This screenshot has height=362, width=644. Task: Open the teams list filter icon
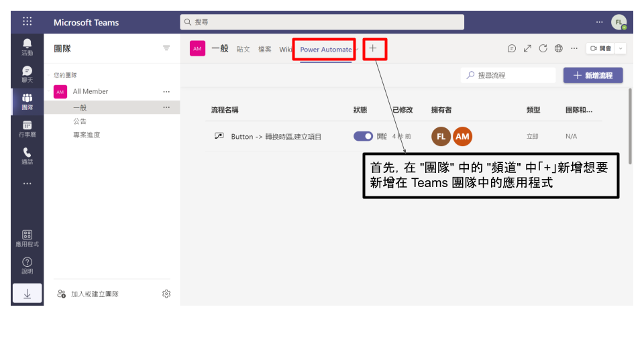point(166,48)
